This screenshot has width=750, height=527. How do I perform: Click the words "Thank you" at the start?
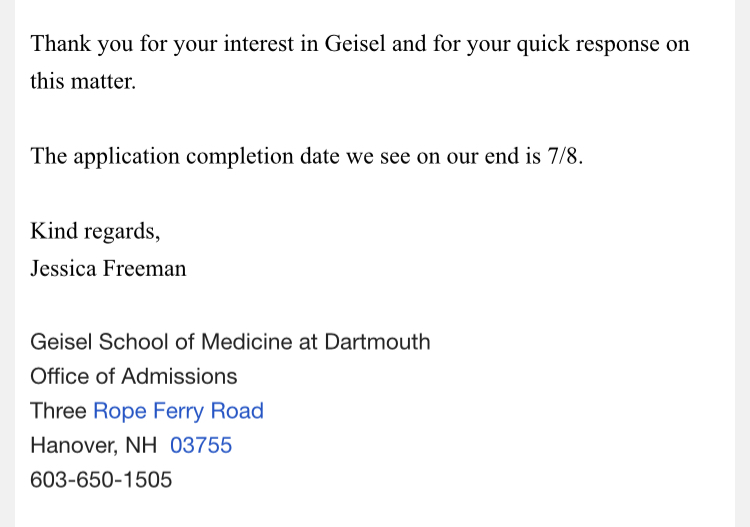tap(82, 44)
